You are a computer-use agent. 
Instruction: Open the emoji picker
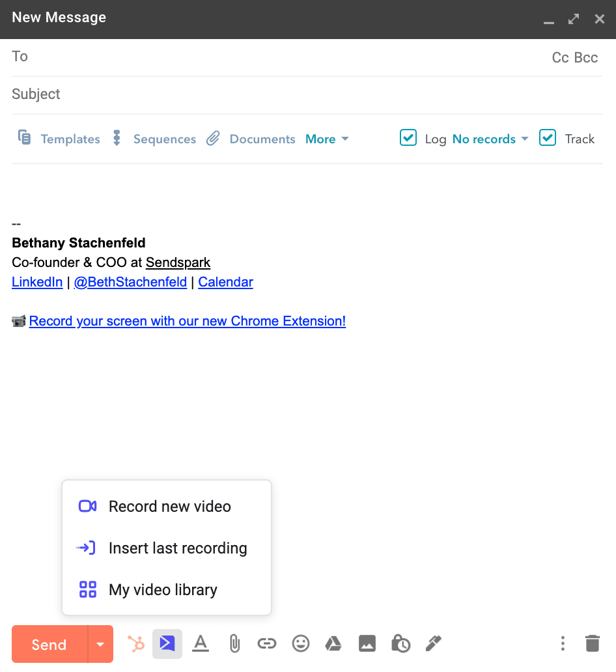pyautogui.click(x=300, y=643)
